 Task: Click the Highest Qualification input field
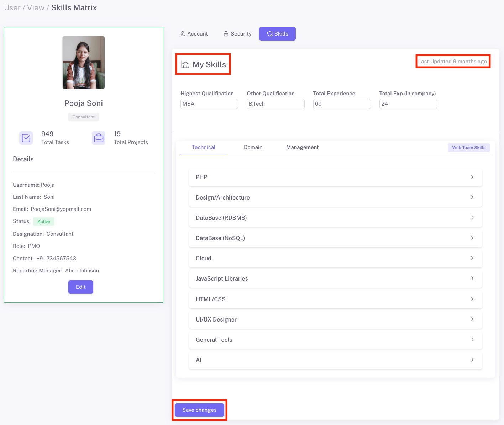click(209, 104)
